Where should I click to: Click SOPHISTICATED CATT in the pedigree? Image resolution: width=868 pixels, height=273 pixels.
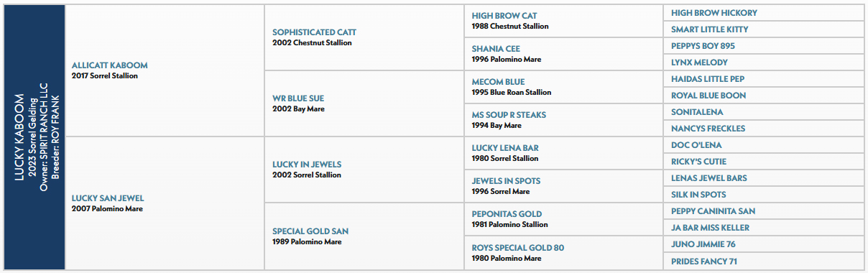pos(314,32)
